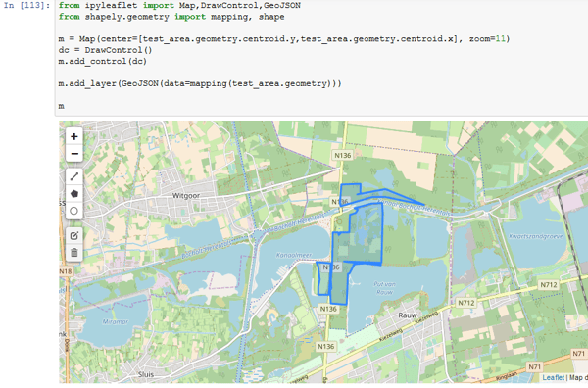Zoom in with the plus button

[74, 136]
